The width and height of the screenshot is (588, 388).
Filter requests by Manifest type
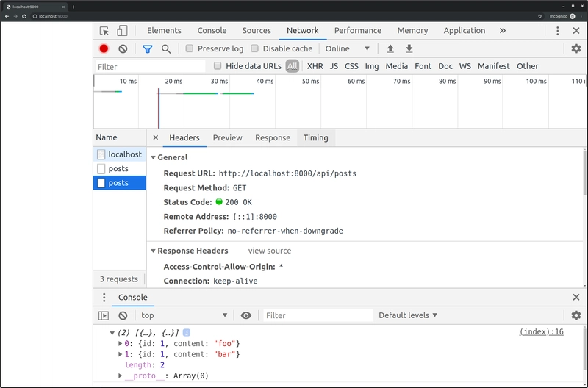493,66
